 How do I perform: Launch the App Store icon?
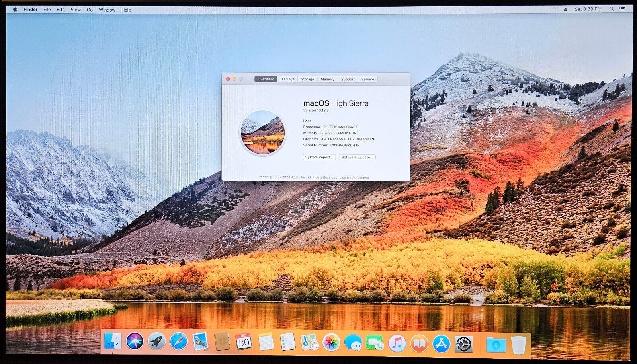441,344
